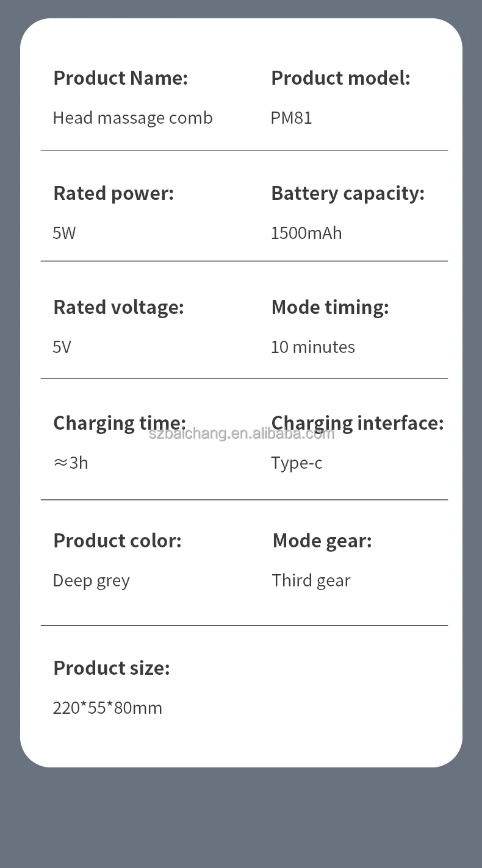Click the ≈3h charging time value

coord(71,463)
